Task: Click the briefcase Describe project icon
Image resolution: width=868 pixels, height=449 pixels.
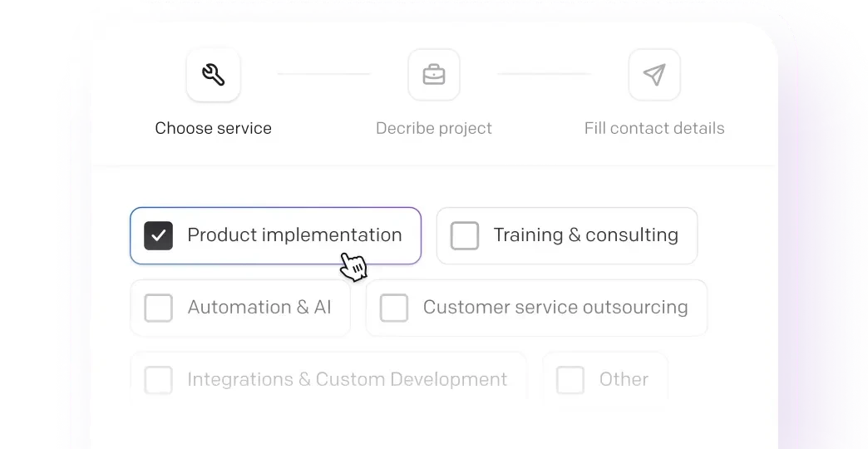Action: [434, 75]
